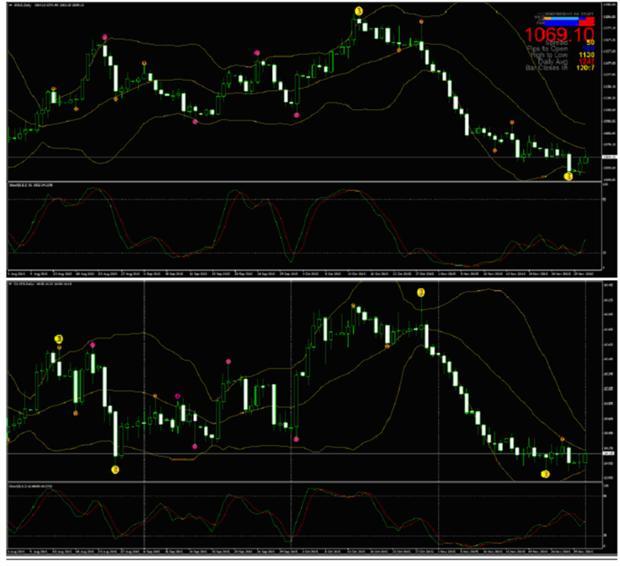Select the Stochastic indicator label under top chart

pyautogui.click(x=30, y=186)
